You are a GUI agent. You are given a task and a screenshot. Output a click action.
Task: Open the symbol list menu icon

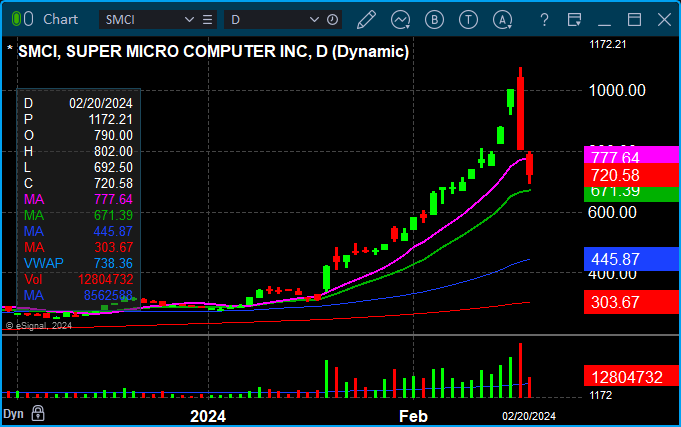tap(208, 20)
